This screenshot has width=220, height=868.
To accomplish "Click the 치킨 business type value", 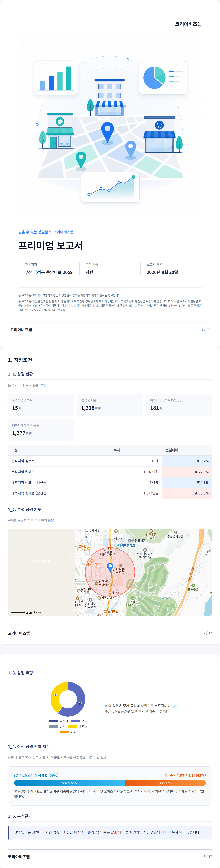I will [89, 272].
